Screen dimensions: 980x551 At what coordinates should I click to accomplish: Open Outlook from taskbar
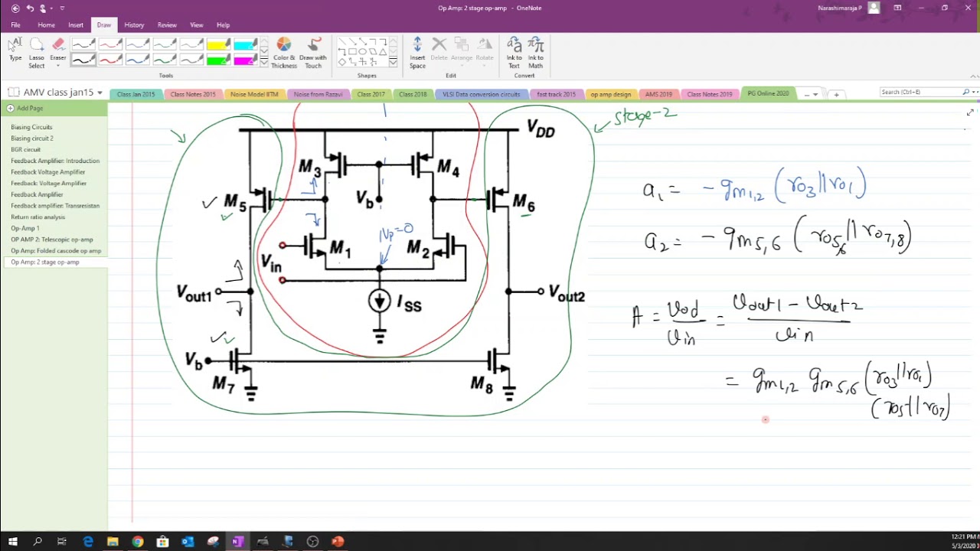coord(188,542)
